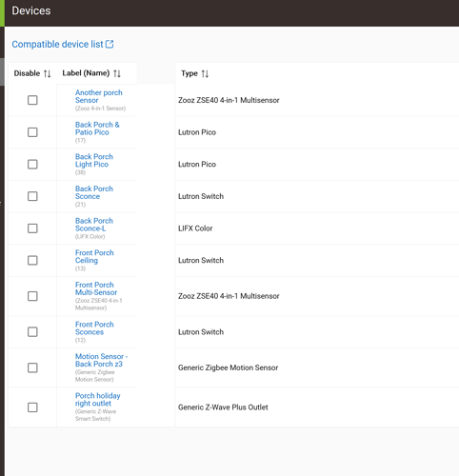Open Front Porch Multi-Sensor device
Image resolution: width=459 pixels, height=476 pixels.
(x=96, y=288)
